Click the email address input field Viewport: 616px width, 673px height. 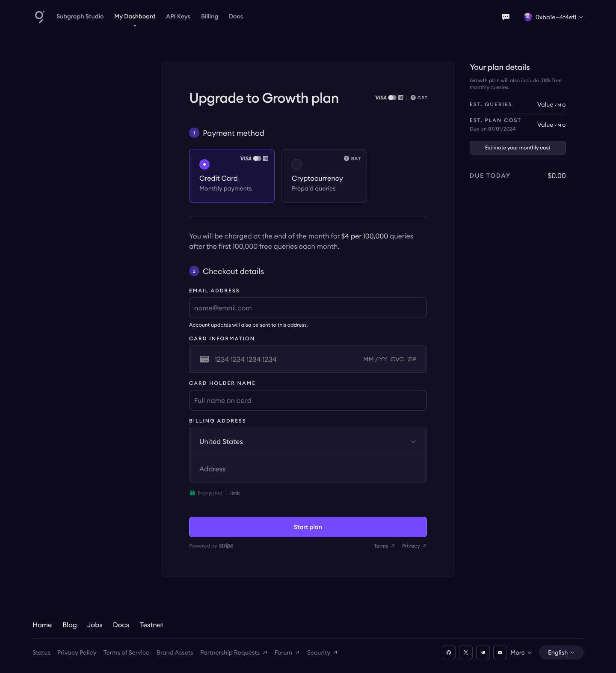pyautogui.click(x=308, y=308)
